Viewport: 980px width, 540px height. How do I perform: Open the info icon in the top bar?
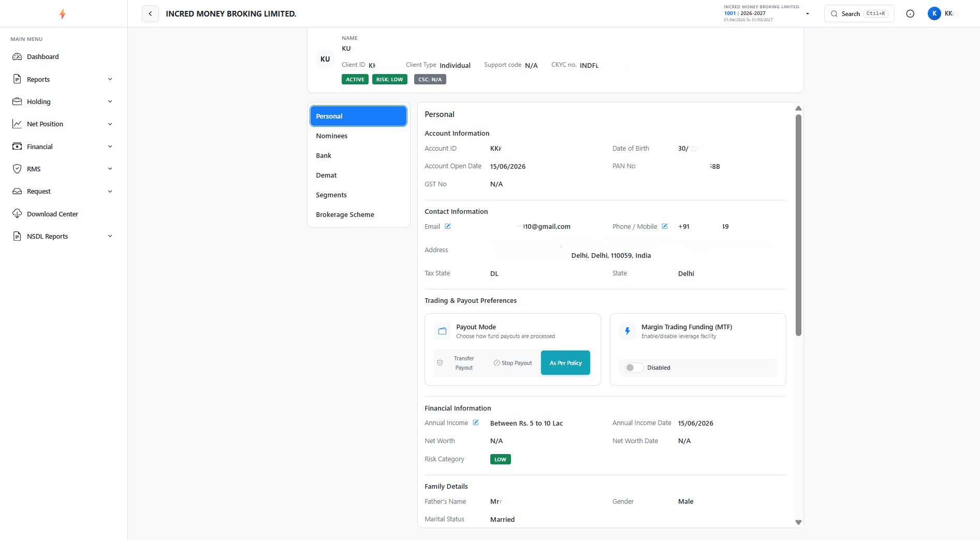tap(910, 14)
